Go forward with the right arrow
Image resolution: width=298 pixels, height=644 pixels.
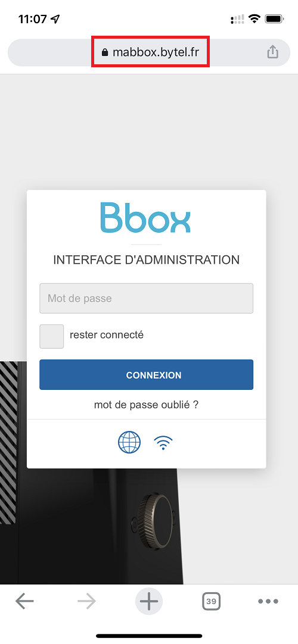pos(87,602)
